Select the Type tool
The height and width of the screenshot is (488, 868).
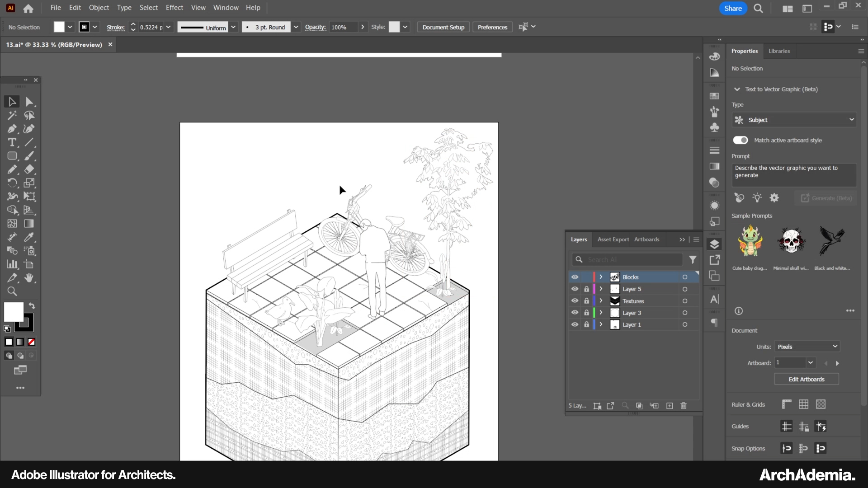(12, 142)
